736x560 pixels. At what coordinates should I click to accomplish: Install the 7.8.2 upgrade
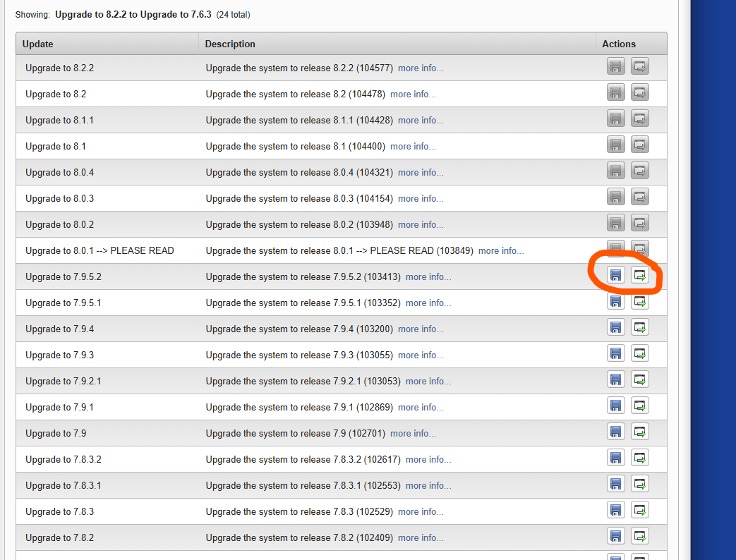tap(640, 537)
